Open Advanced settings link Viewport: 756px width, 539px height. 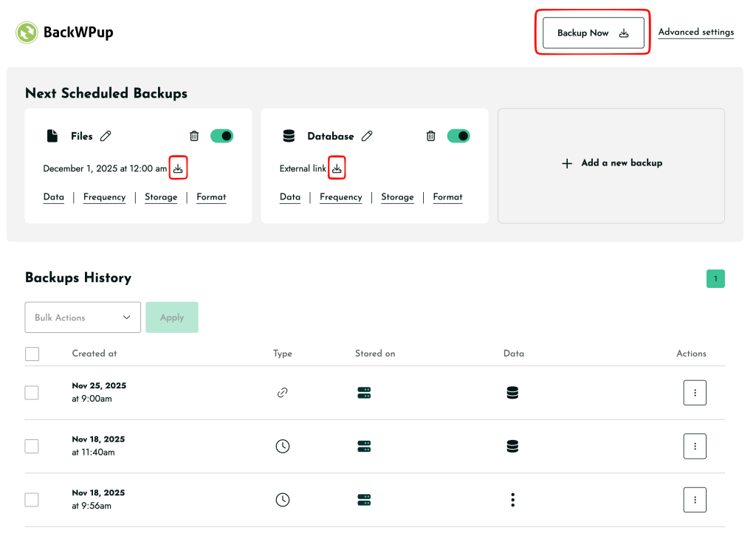click(x=695, y=32)
